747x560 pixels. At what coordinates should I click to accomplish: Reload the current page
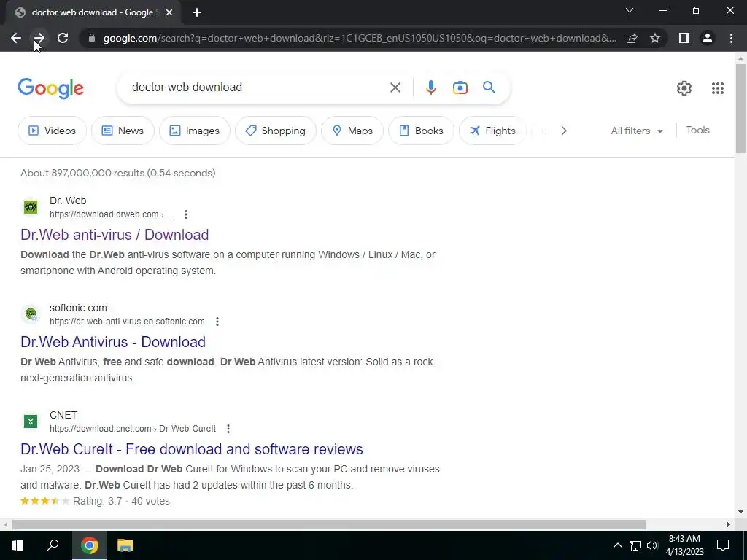click(63, 38)
